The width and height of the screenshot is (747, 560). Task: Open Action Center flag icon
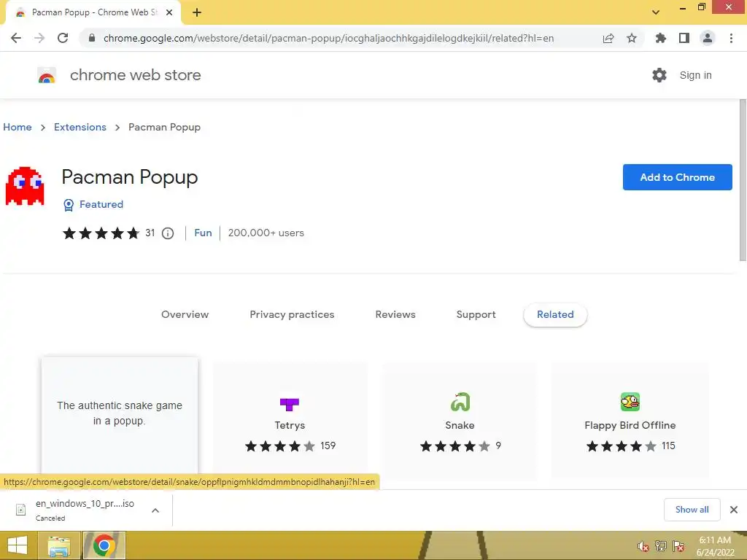(678, 546)
